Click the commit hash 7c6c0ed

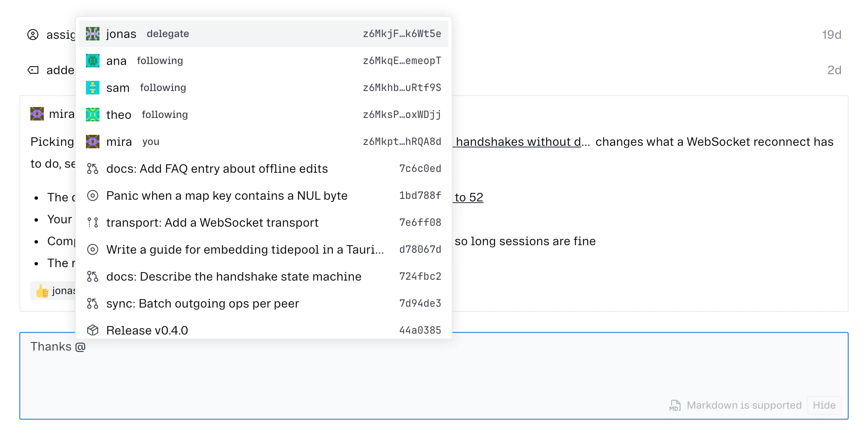click(420, 169)
